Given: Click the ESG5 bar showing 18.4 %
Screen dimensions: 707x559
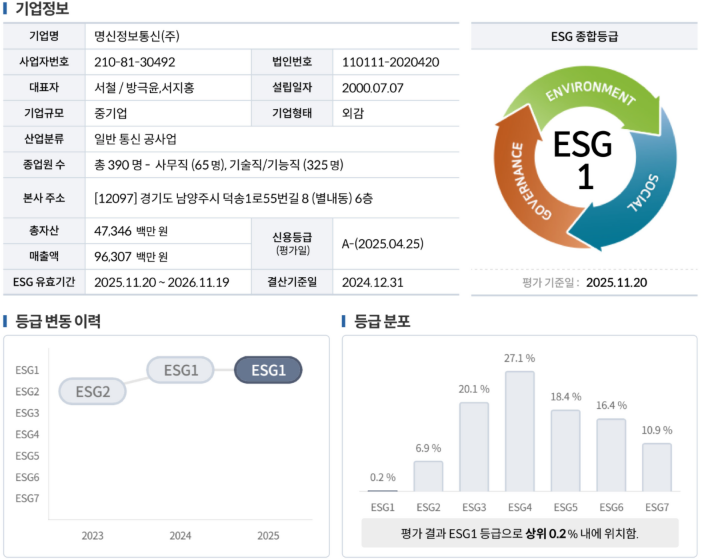Looking at the screenshot, I should point(566,450).
